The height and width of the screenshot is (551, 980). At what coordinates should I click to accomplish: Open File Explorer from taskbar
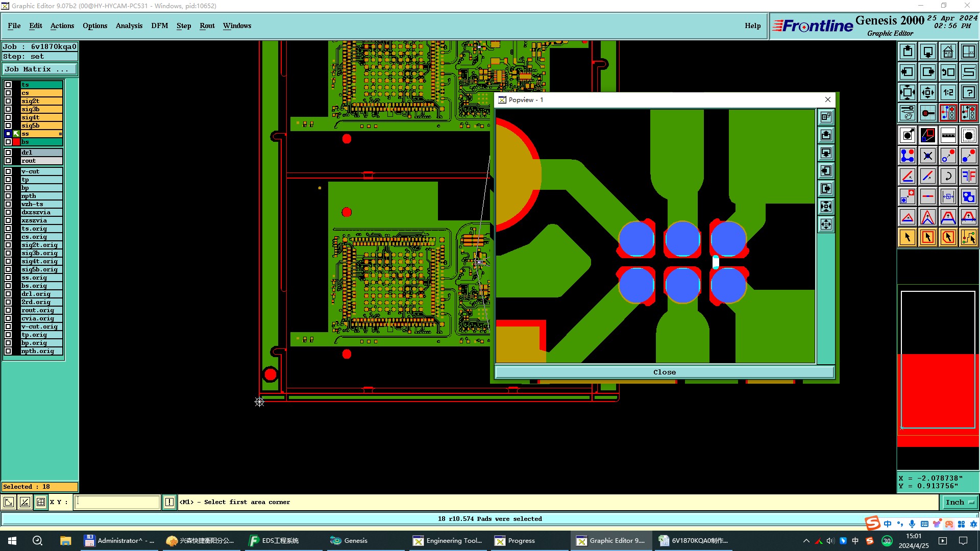tap(65, 541)
